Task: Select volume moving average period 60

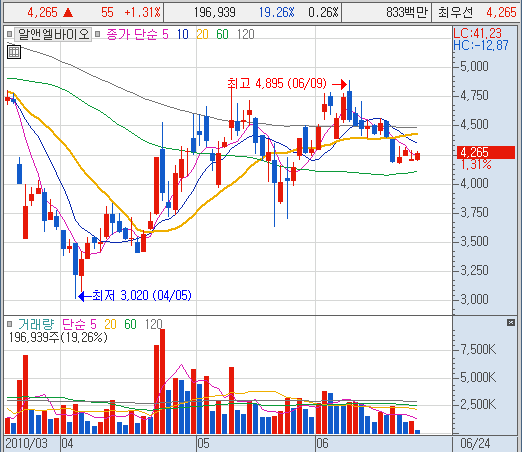Action: point(130,324)
